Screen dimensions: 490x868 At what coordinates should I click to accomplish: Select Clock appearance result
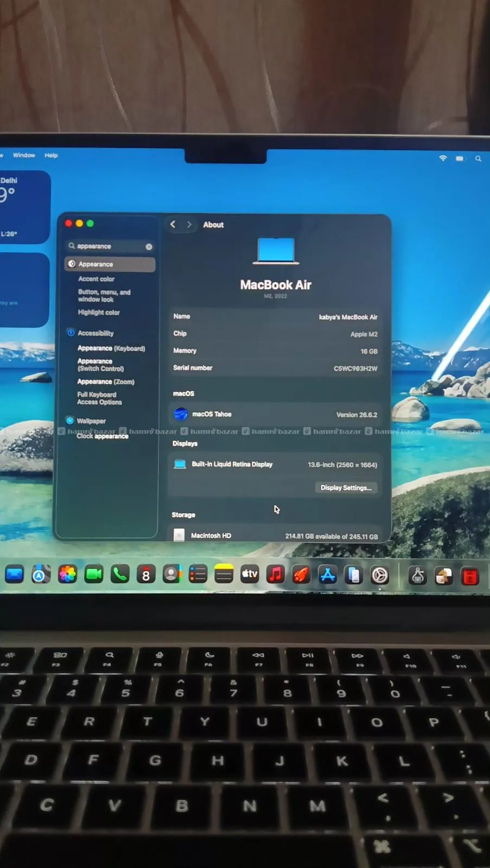(x=102, y=436)
